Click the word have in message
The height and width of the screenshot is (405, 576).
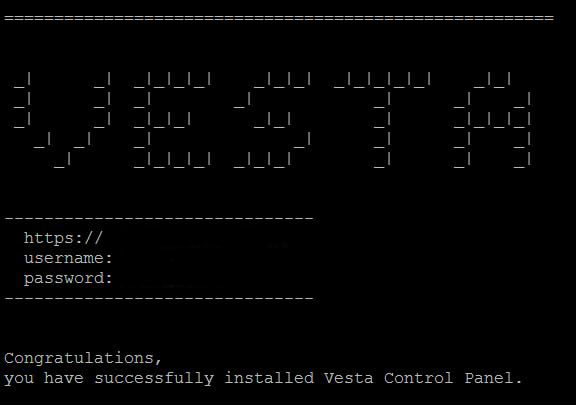pos(64,378)
